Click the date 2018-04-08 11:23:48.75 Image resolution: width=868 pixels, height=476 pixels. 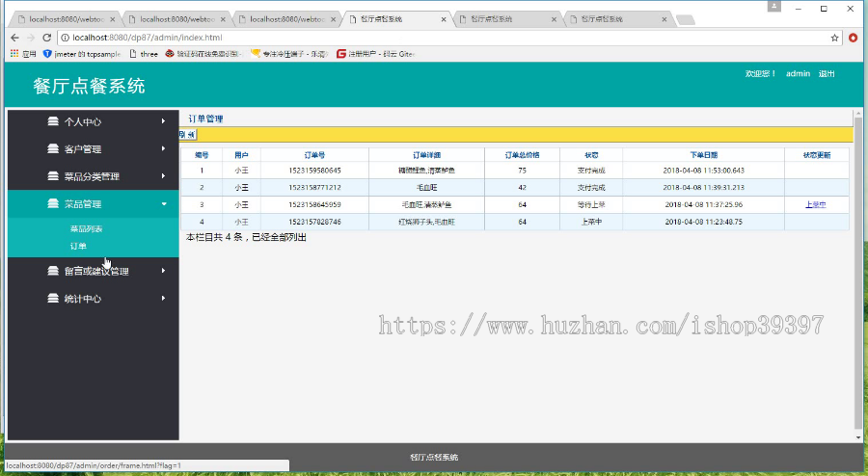pyautogui.click(x=704, y=222)
